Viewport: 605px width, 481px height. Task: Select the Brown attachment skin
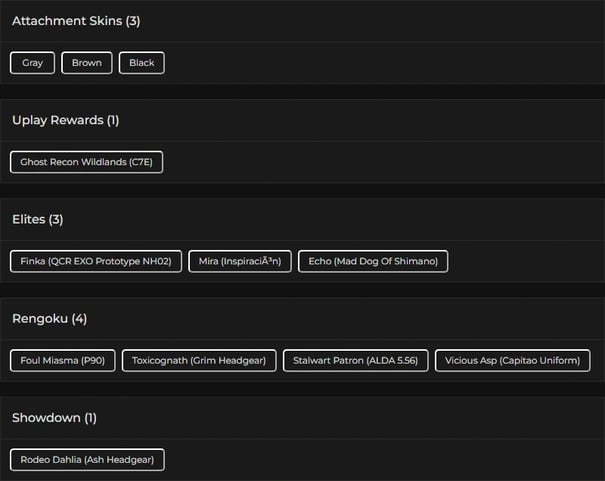87,63
